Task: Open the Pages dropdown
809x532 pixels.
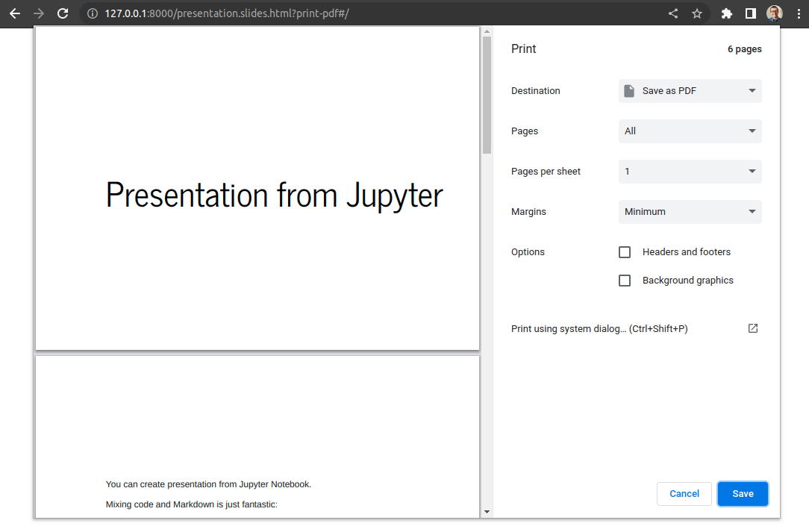Action: tap(690, 131)
